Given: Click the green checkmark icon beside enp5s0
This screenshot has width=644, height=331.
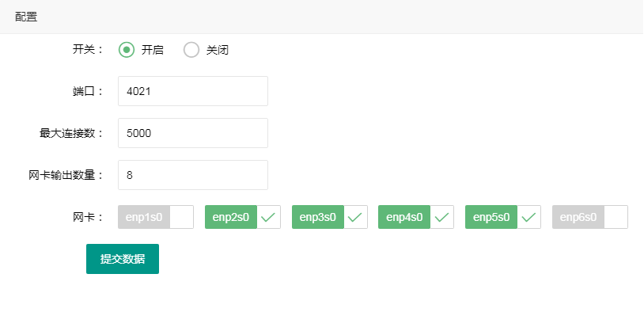Looking at the screenshot, I should point(528,217).
